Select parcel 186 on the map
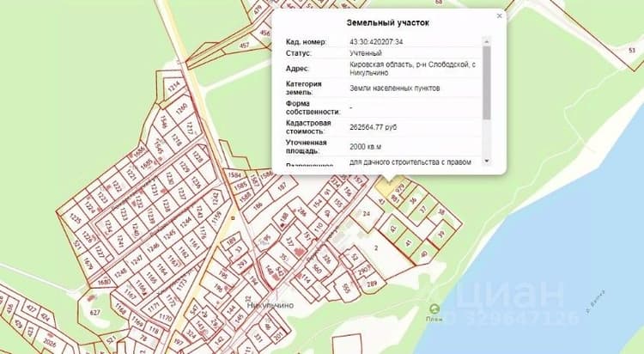 [258, 206]
